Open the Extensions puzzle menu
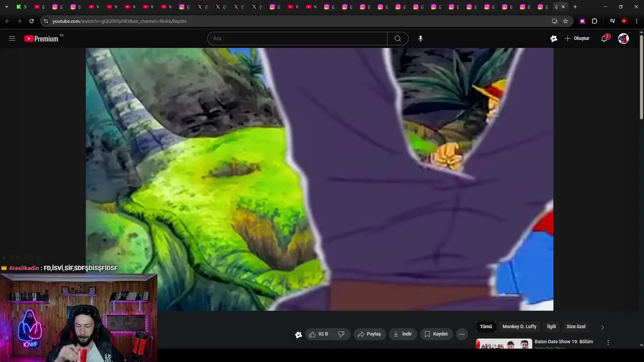Viewport: 644px width, 362px height. (594, 21)
